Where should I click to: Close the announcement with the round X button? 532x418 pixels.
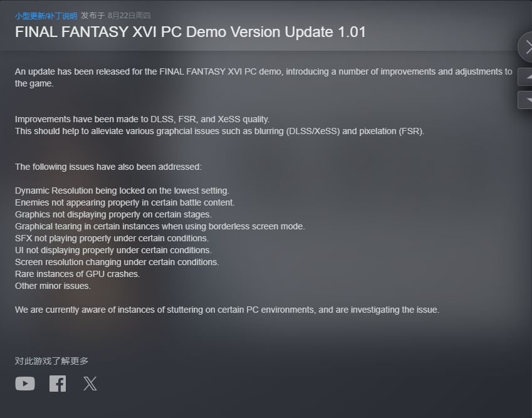tap(526, 47)
